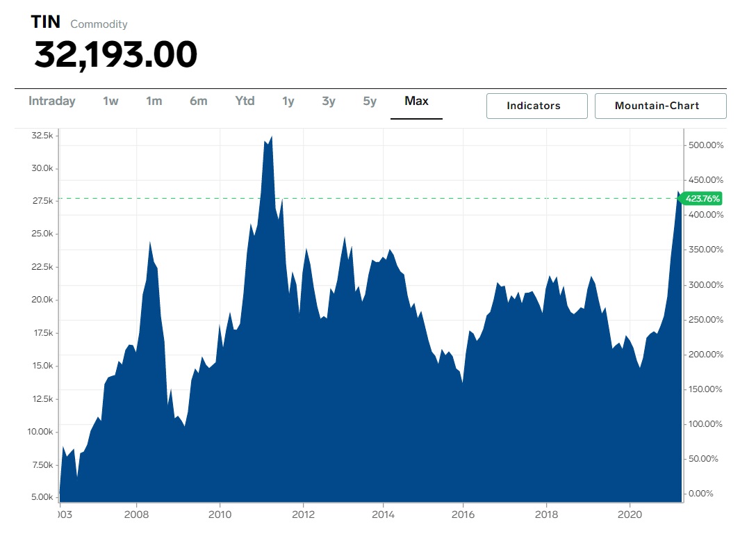Click the 400.00% right axis label
Screen dimensions: 756x543
coord(706,215)
